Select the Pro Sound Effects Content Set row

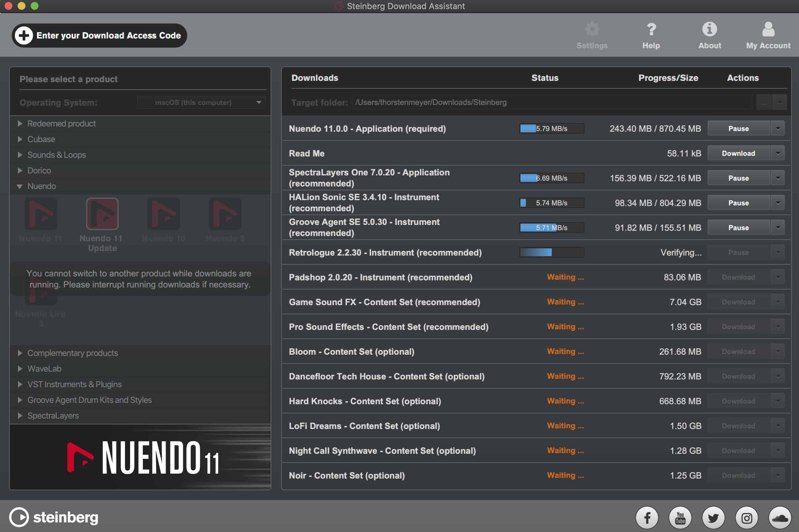(536, 327)
